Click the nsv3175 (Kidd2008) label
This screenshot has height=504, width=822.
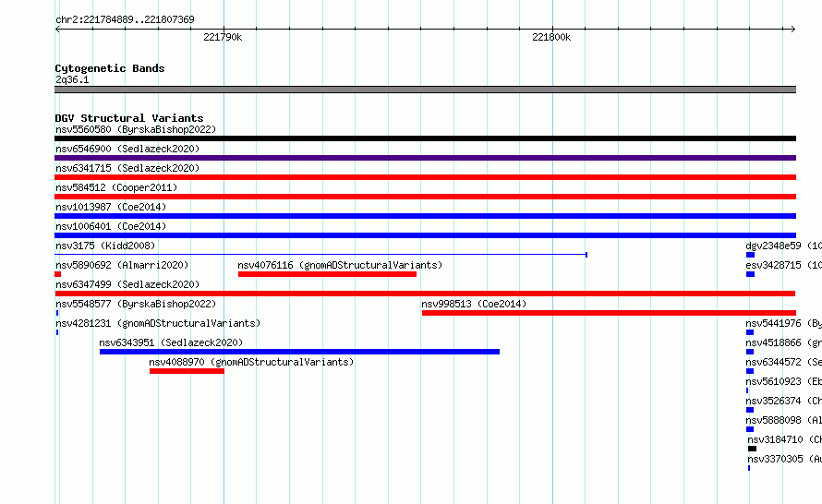[x=105, y=246]
